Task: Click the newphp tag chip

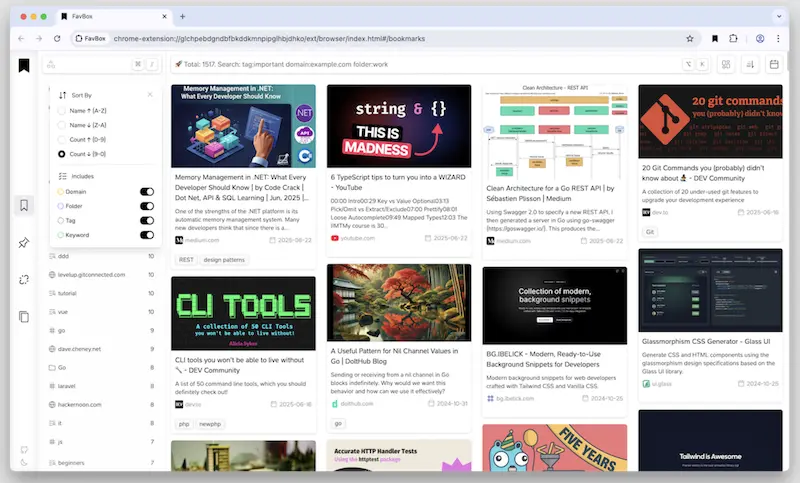Action: pos(210,424)
